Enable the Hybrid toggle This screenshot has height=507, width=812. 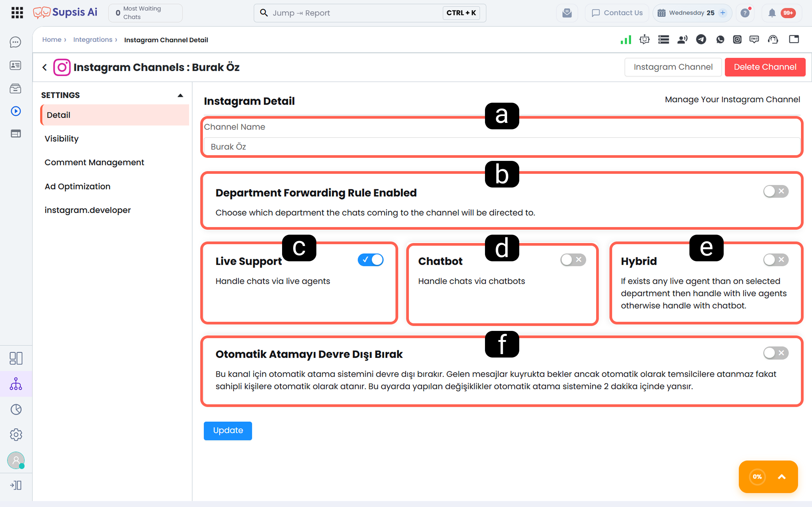pyautogui.click(x=776, y=260)
